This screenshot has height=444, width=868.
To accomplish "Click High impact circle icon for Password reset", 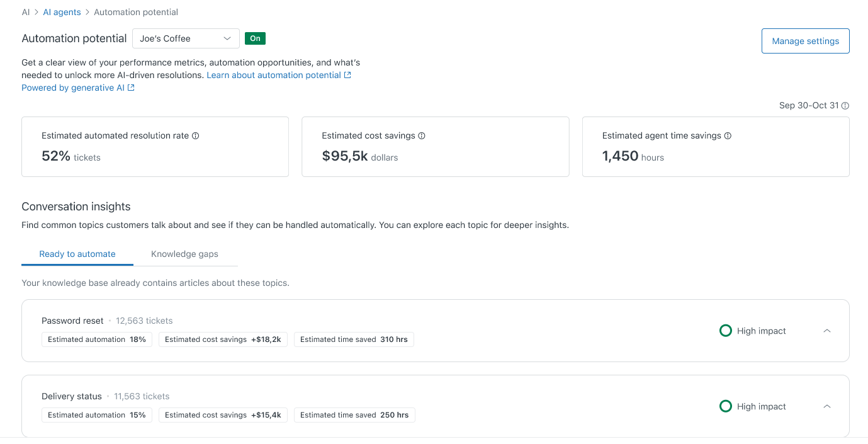I will 725,331.
